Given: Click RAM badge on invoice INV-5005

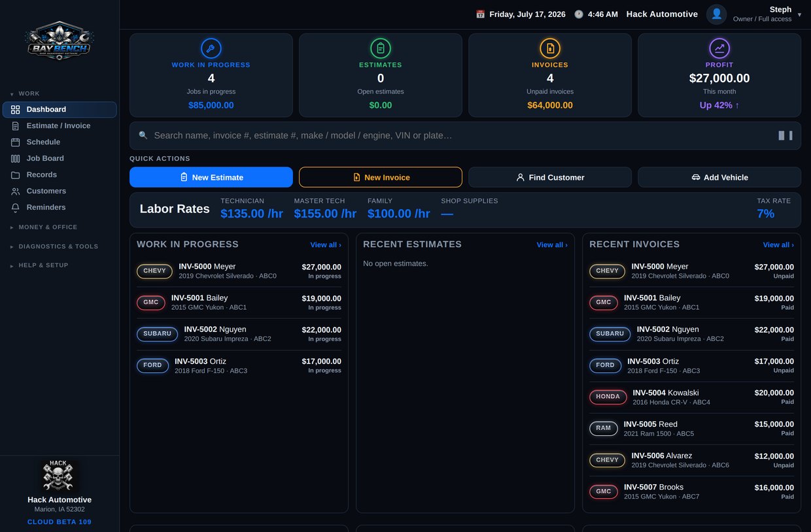Looking at the screenshot, I should tap(603, 429).
